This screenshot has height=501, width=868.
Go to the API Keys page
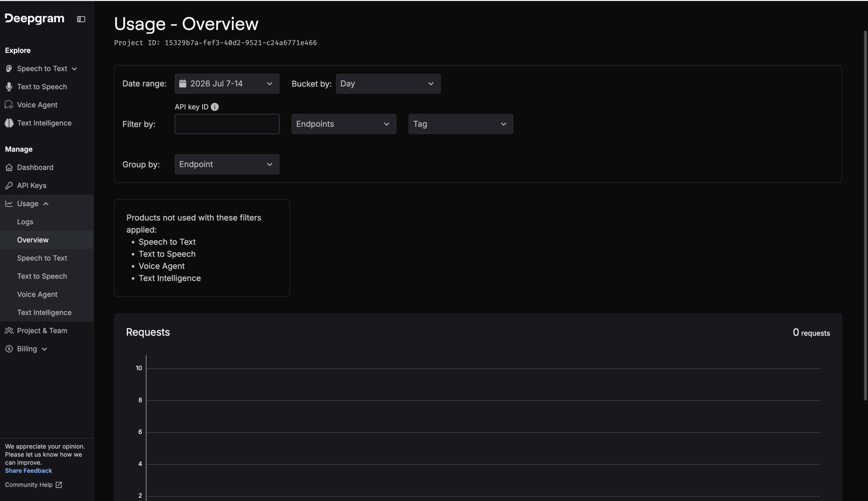[32, 185]
